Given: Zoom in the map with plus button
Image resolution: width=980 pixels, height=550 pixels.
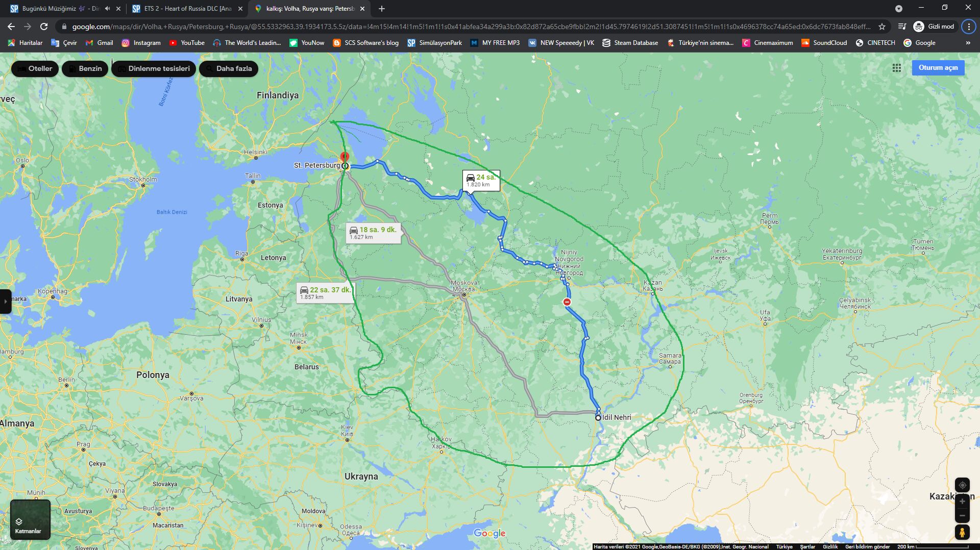Looking at the screenshot, I should (x=962, y=502).
